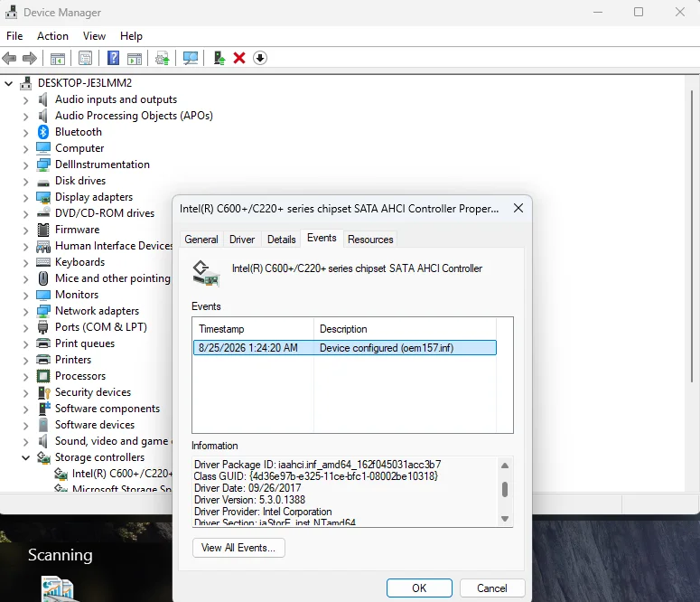
Task: Click the blue Help question-mark icon
Action: 114,58
